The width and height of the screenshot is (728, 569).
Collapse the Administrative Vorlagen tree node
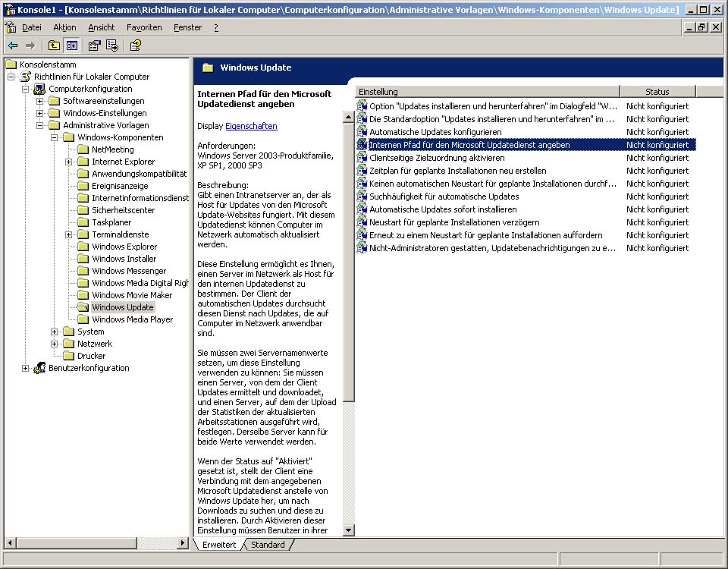click(x=39, y=125)
